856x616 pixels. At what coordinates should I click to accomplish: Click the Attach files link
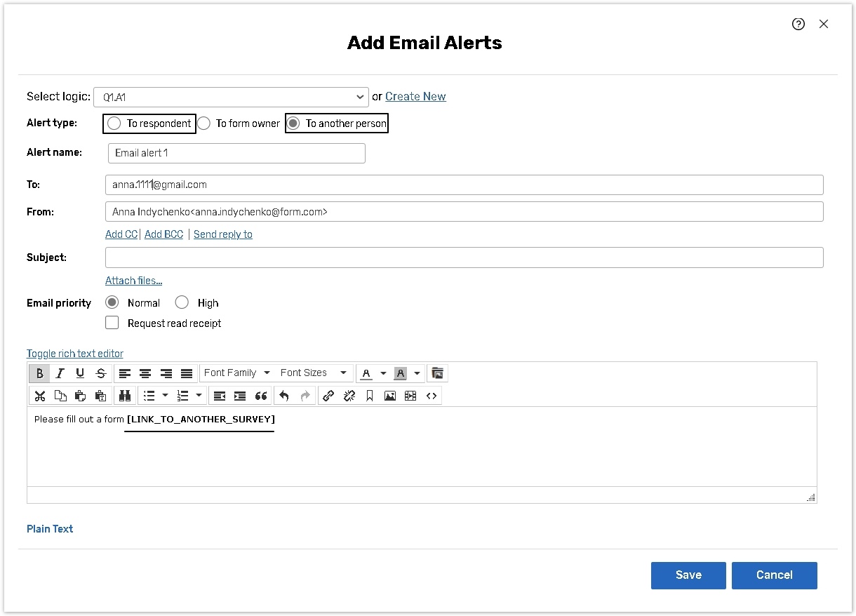pyautogui.click(x=133, y=281)
